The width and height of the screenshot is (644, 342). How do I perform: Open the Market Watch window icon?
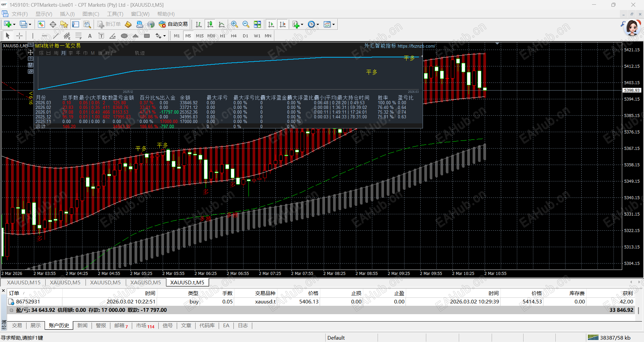click(41, 24)
